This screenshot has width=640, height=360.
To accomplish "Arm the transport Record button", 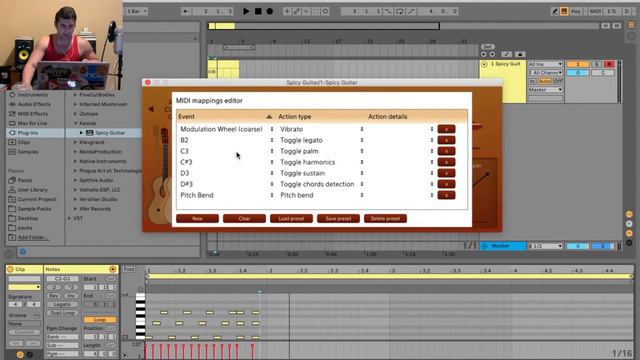I will pos(270,11).
